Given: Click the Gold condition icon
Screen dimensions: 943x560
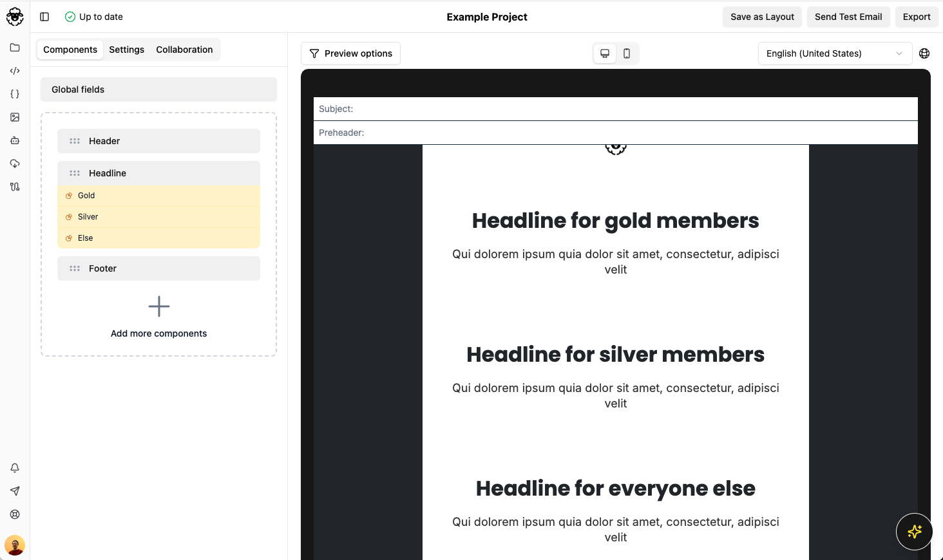Looking at the screenshot, I should click(x=69, y=196).
